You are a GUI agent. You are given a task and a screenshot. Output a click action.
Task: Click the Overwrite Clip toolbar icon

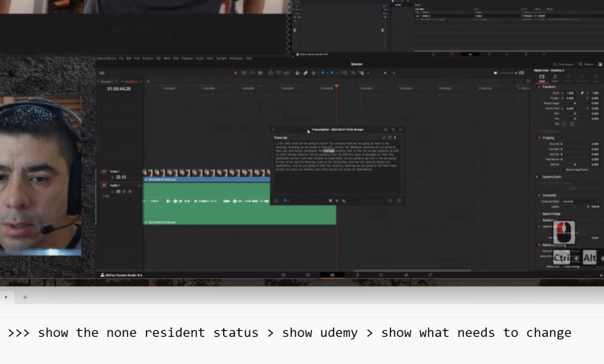point(279,73)
